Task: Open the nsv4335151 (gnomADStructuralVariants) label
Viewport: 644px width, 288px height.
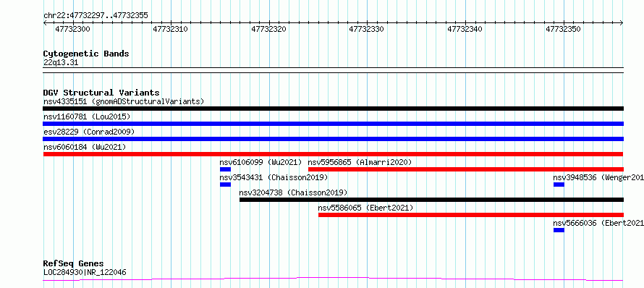Action: [x=124, y=101]
